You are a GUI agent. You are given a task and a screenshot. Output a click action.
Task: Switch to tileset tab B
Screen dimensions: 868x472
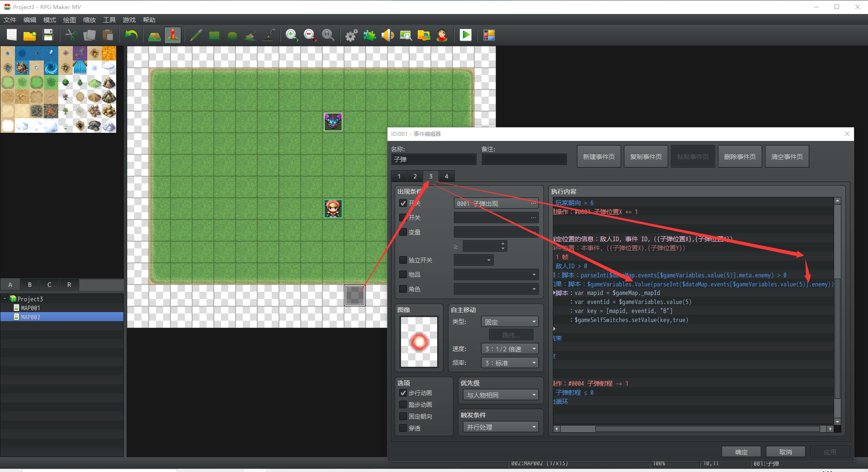30,285
